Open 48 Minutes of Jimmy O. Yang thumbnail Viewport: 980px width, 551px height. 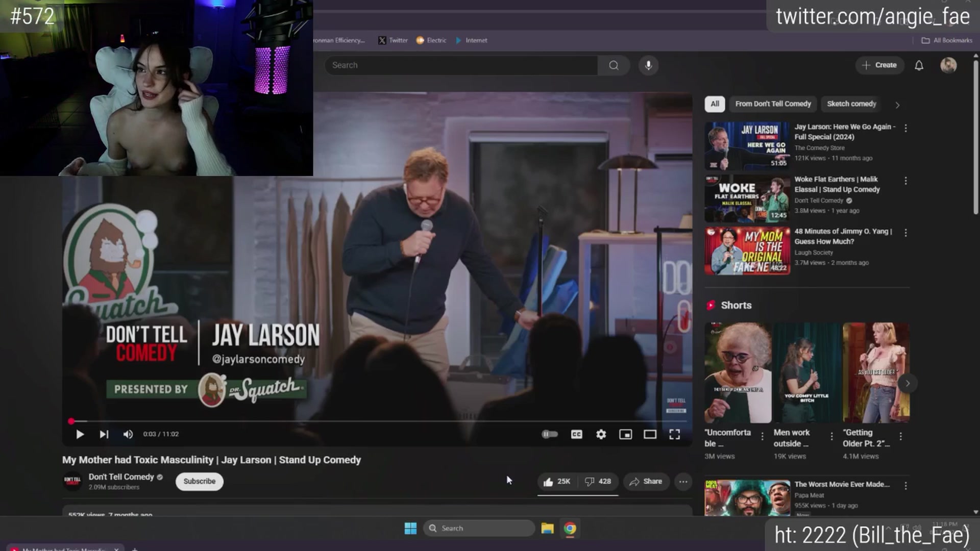click(747, 251)
